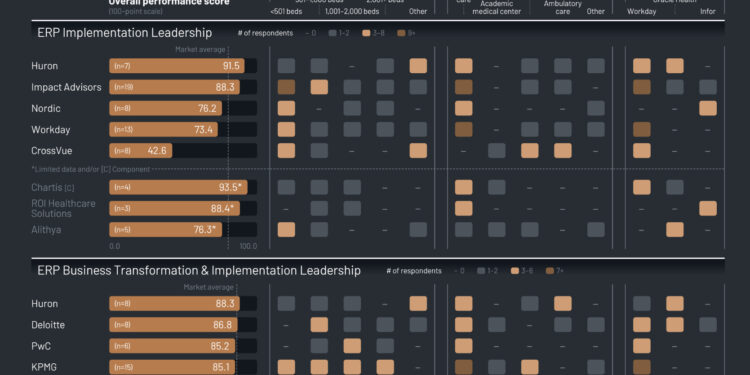Select KPMG's 85.1 score
750x375 pixels.
click(222, 368)
